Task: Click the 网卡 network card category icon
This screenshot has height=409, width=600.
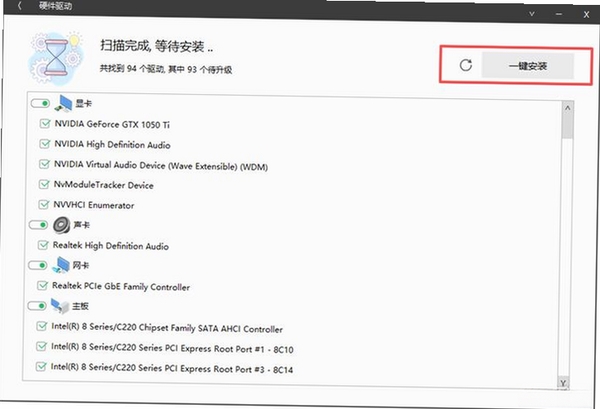Action: (61, 265)
